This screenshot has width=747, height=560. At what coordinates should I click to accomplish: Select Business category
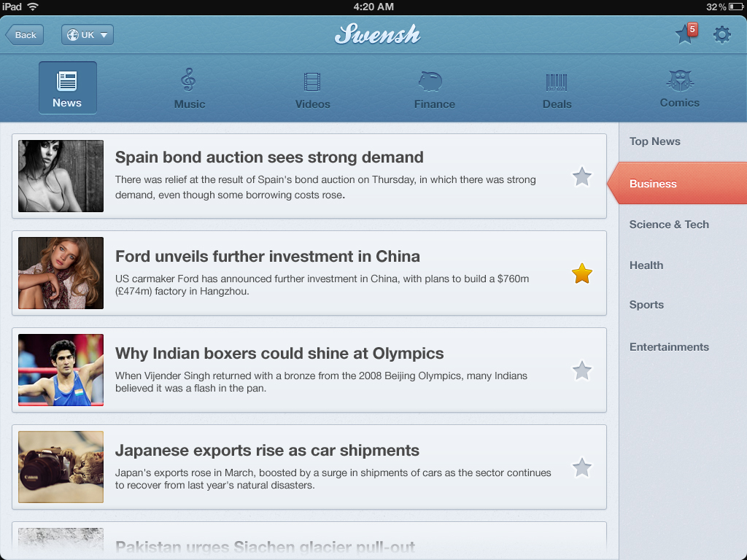coord(677,183)
